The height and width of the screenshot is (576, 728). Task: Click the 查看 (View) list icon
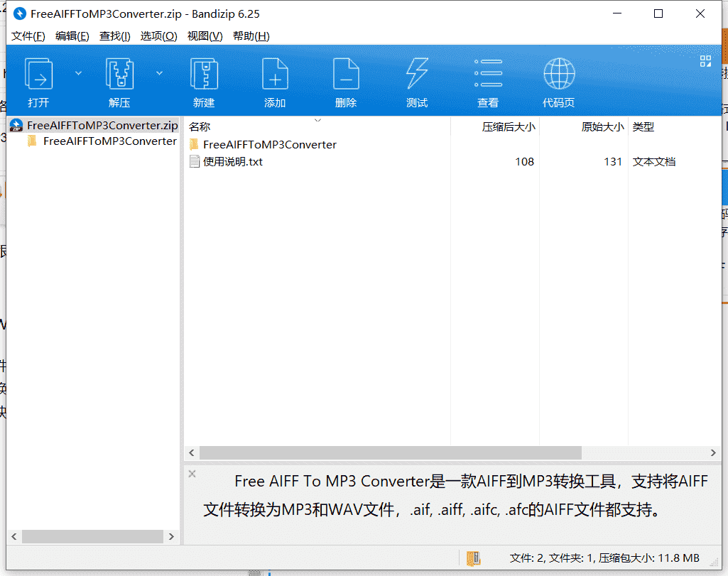[488, 74]
